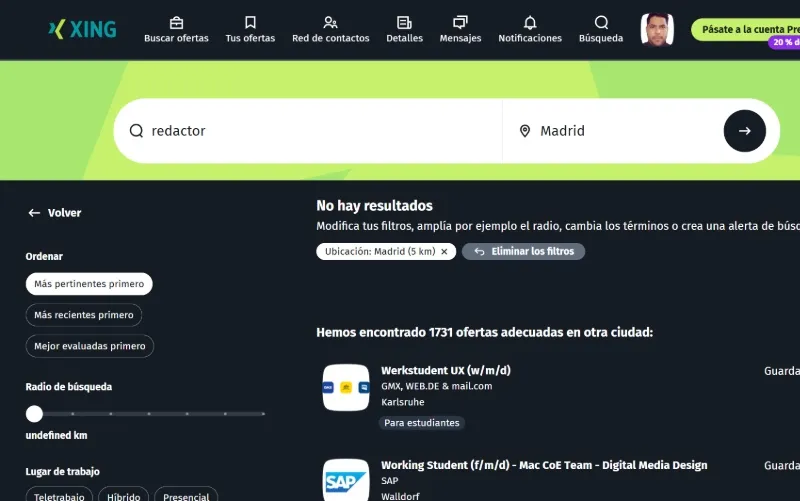Image resolution: width=800 pixels, height=501 pixels.
Task: Open Detalles news icon
Action: pos(404,23)
